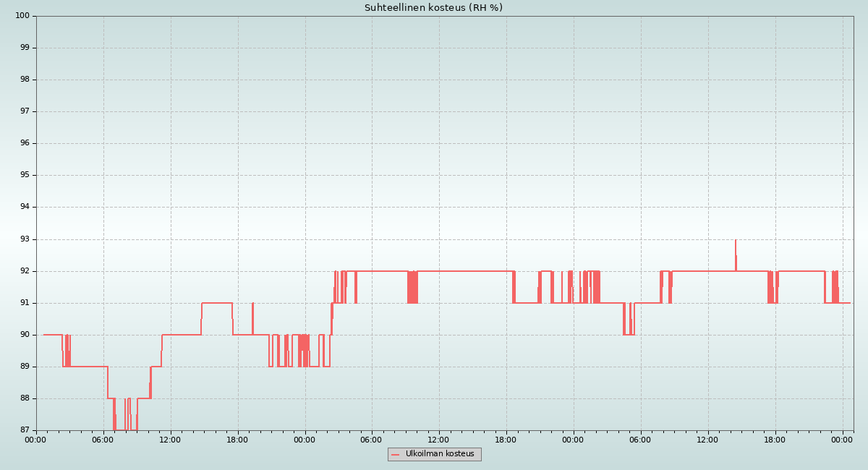The width and height of the screenshot is (868, 470).
Task: Select the leftmost 06:00 x-axis label
Action: (103, 439)
